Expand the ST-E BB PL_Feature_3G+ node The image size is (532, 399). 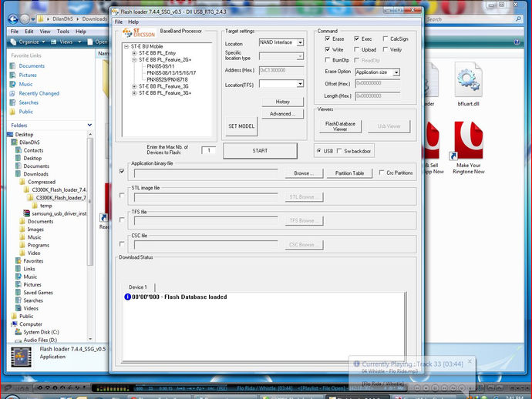(x=134, y=93)
